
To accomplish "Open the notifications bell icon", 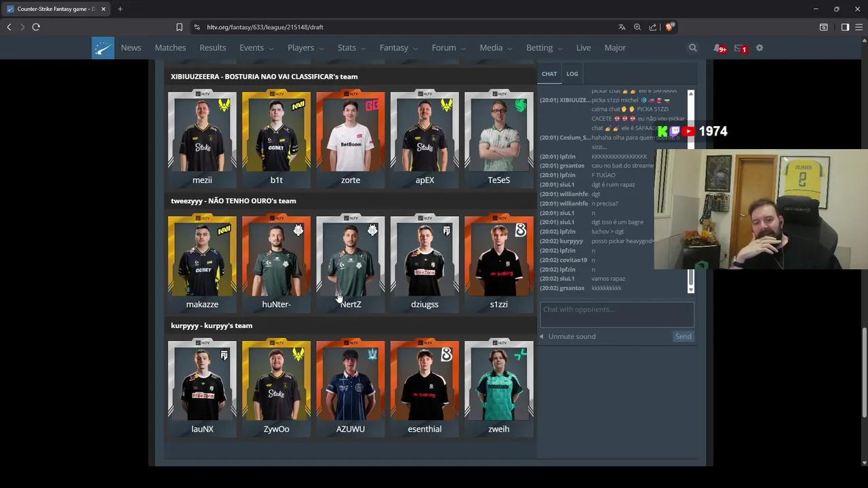I will pos(717,48).
